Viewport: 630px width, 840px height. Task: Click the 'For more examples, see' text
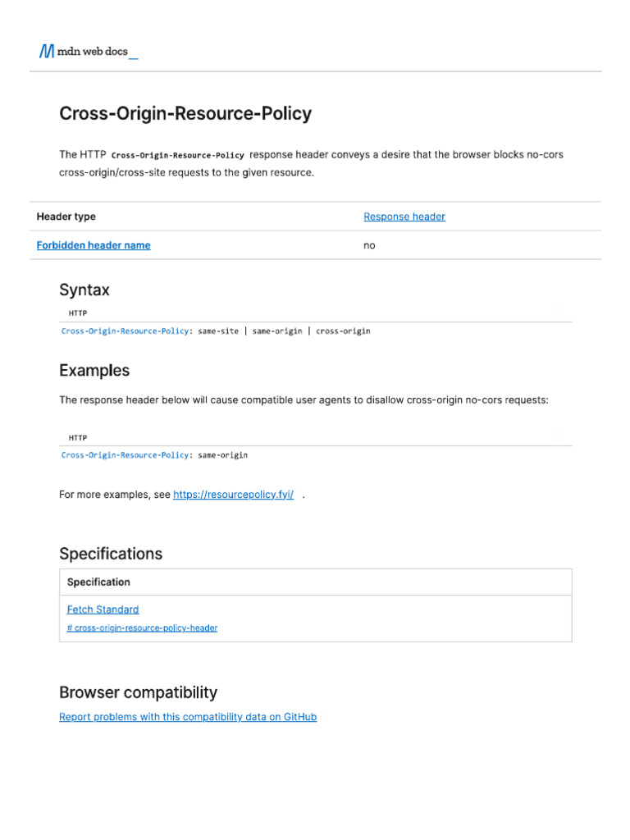point(115,495)
